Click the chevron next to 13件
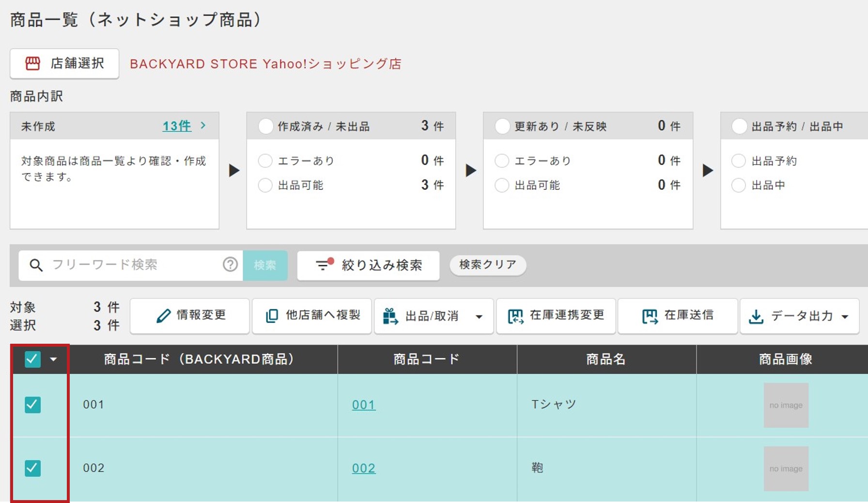This screenshot has width=868, height=503. [x=203, y=125]
